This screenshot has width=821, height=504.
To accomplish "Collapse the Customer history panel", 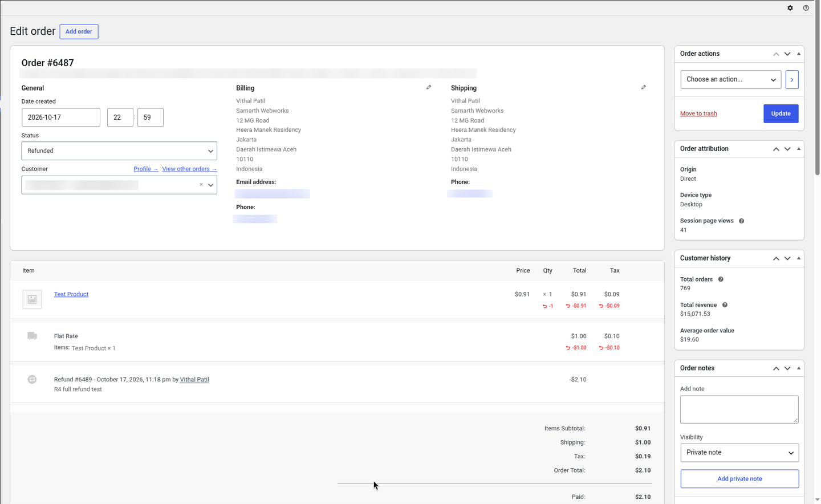I will (799, 258).
